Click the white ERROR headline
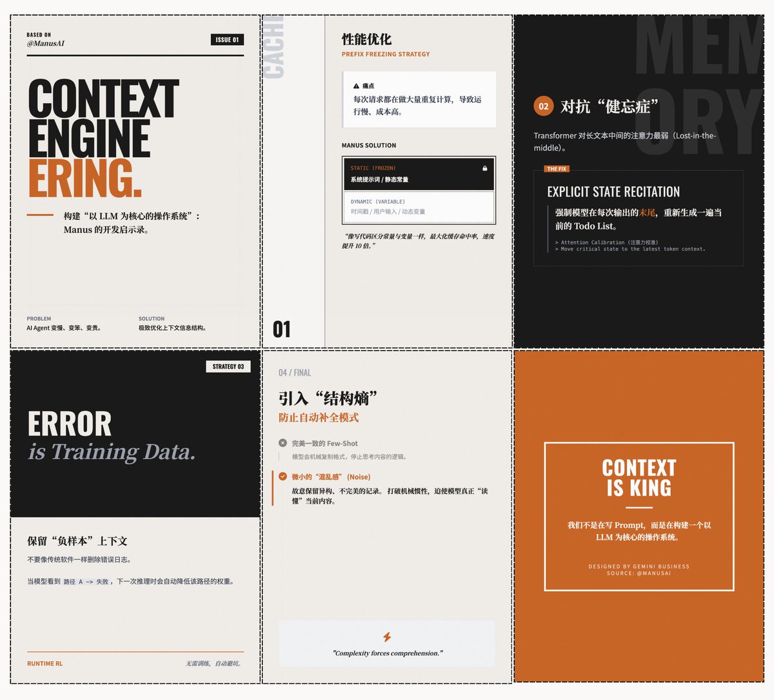Screen dimensions: 774x700 (x=70, y=424)
